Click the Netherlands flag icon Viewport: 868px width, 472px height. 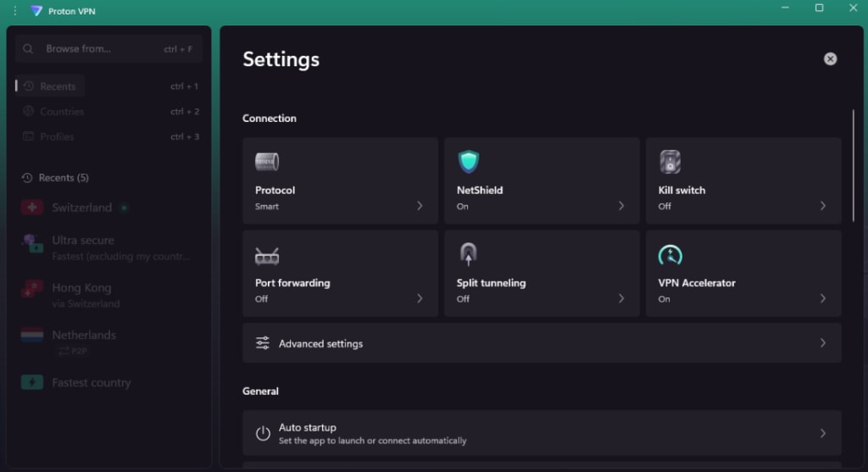pos(32,335)
